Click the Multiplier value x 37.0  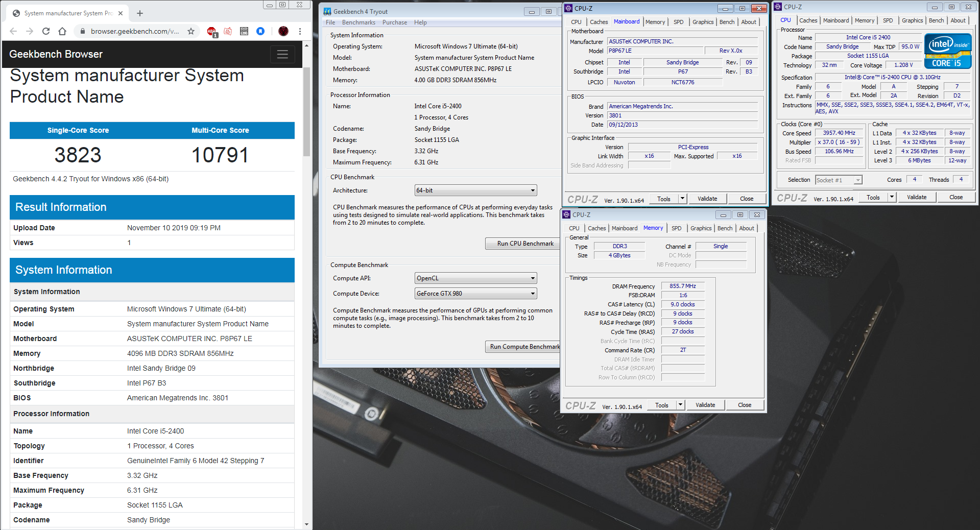click(839, 142)
